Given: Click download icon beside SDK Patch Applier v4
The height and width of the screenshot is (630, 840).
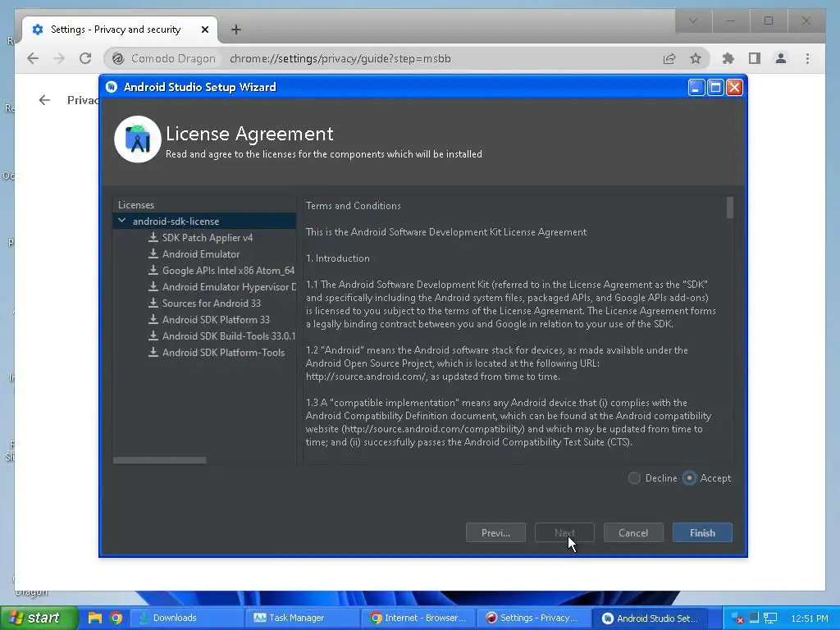Looking at the screenshot, I should [x=153, y=237].
